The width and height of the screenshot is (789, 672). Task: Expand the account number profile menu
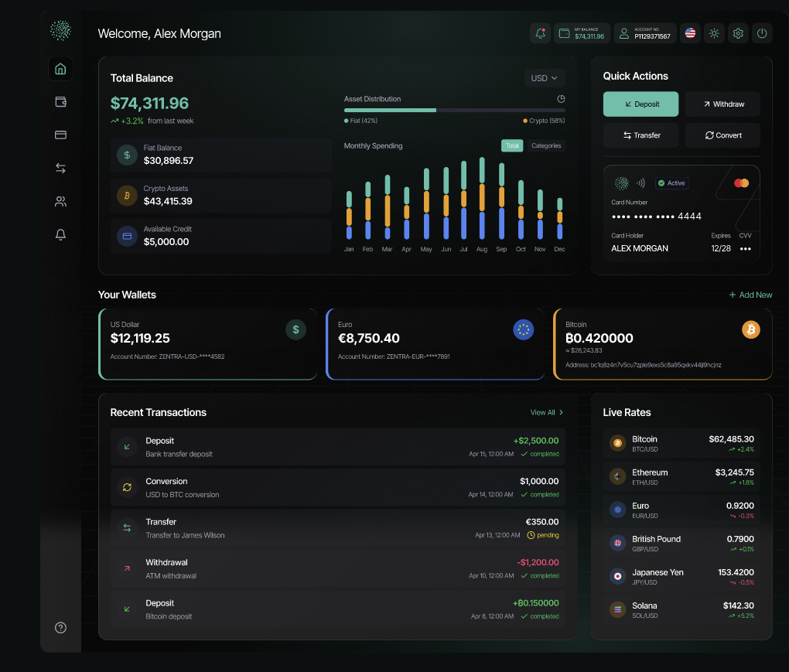(x=645, y=33)
